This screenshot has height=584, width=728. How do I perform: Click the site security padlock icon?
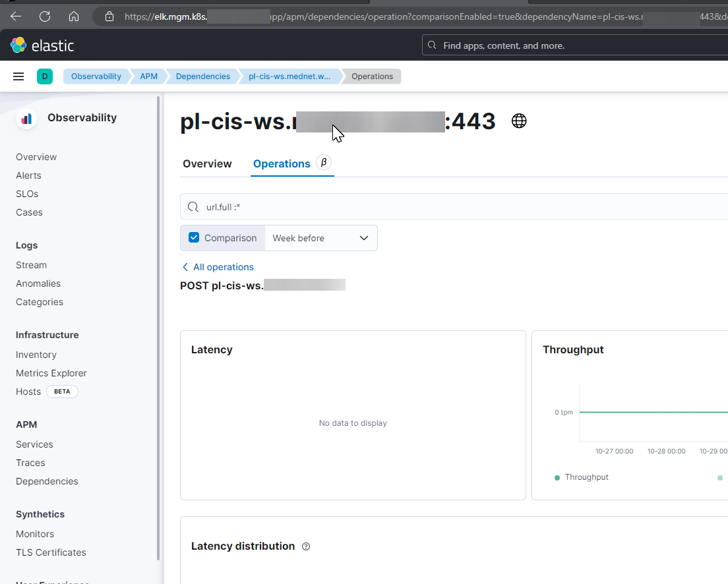click(x=109, y=16)
